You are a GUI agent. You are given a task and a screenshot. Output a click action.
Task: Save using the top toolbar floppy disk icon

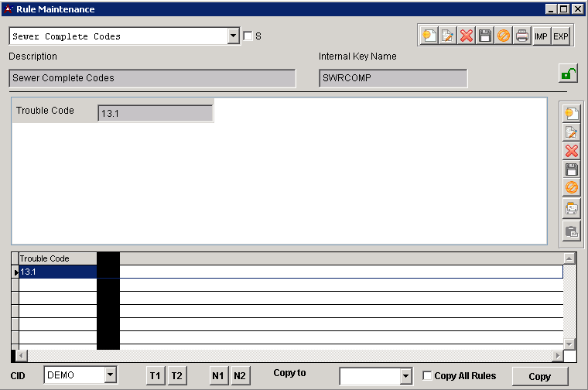pyautogui.click(x=485, y=36)
